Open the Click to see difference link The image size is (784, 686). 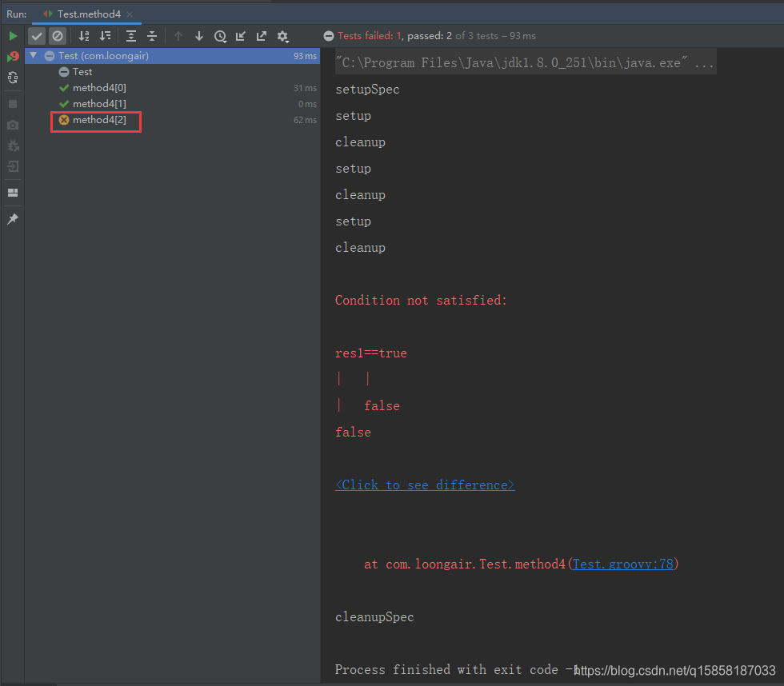[425, 485]
